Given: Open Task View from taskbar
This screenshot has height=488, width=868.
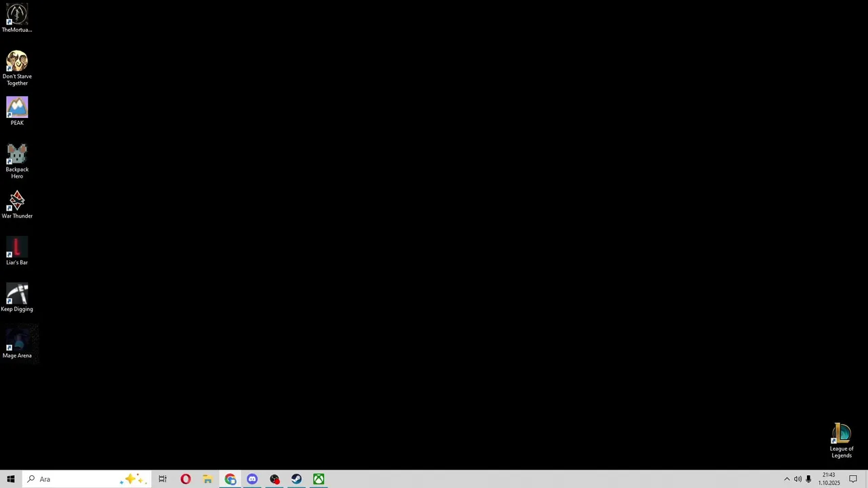Looking at the screenshot, I should click(x=163, y=479).
